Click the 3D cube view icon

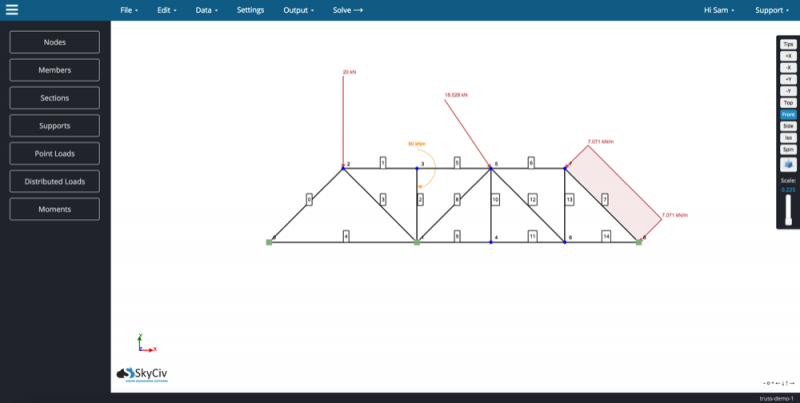click(x=788, y=164)
